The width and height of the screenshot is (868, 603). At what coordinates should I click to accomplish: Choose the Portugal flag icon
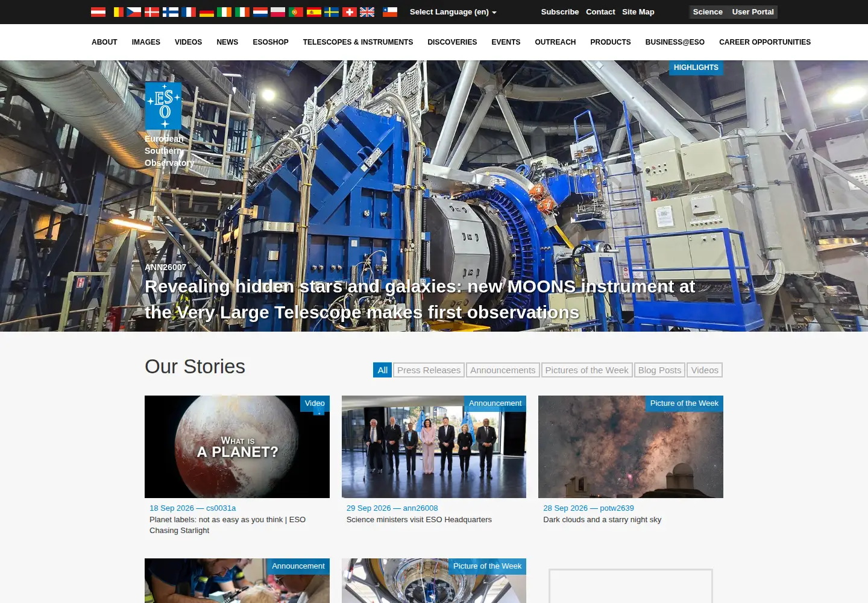(296, 12)
